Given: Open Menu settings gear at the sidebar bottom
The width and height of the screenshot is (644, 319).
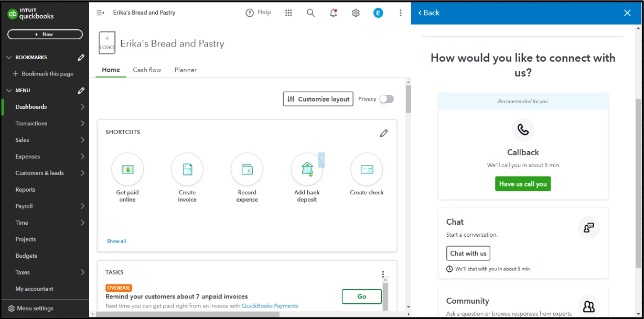Looking at the screenshot, I should coord(12,309).
